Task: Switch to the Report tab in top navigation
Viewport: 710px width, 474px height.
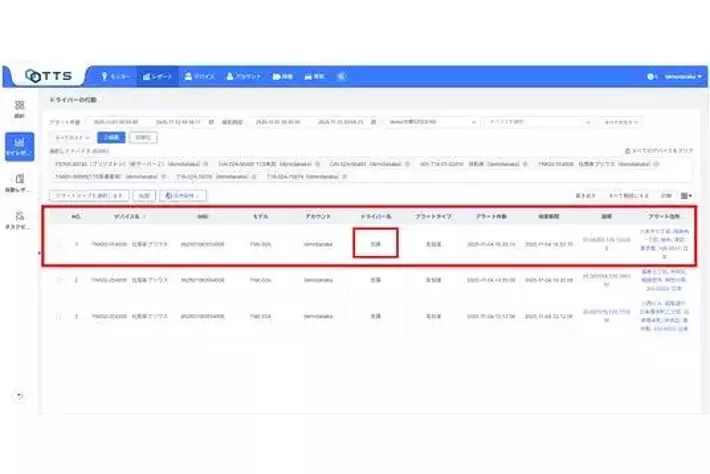Action: click(x=157, y=76)
